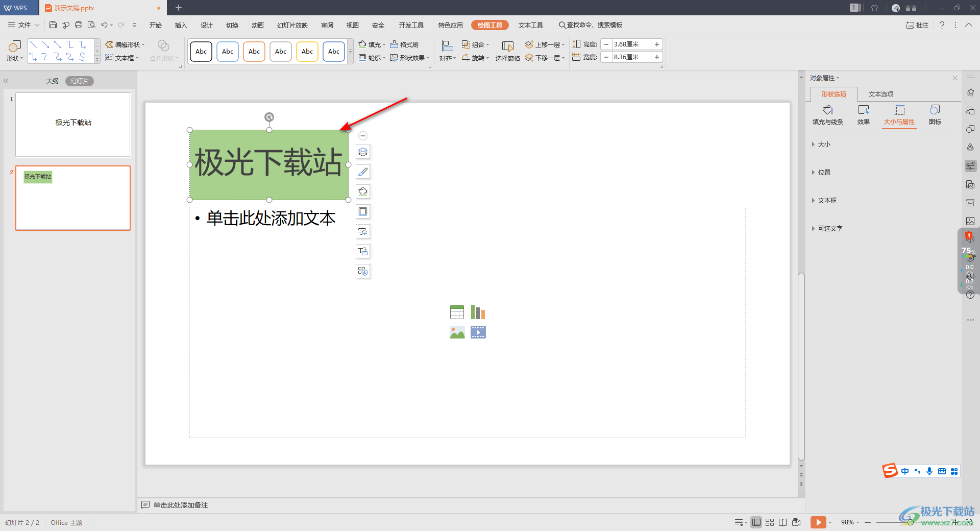Click the text box conversion floating icon

tap(363, 251)
